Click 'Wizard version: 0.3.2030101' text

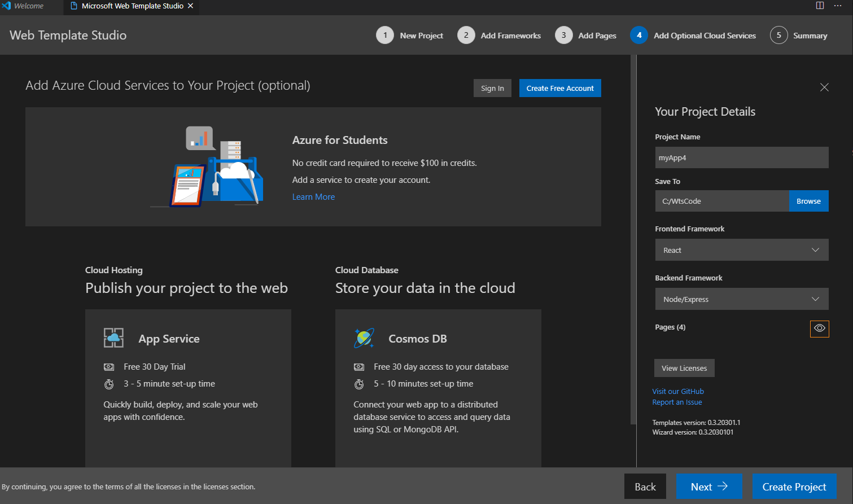click(693, 432)
